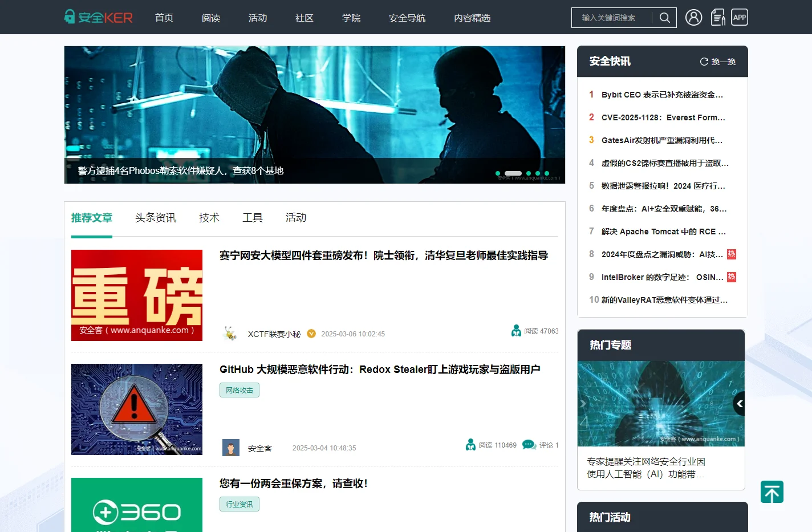Open news item IntelBroker 的数字足迹
Viewport: 812px width, 532px height.
coord(662,277)
